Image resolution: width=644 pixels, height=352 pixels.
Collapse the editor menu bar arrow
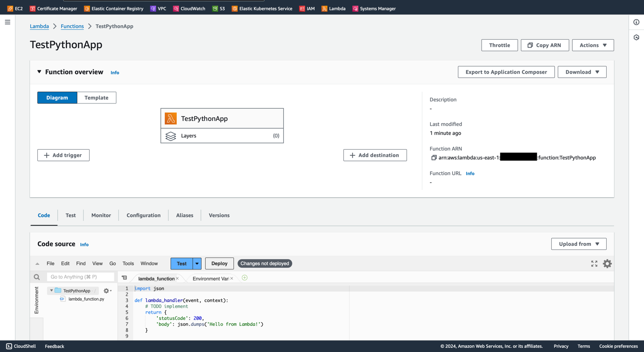37,263
